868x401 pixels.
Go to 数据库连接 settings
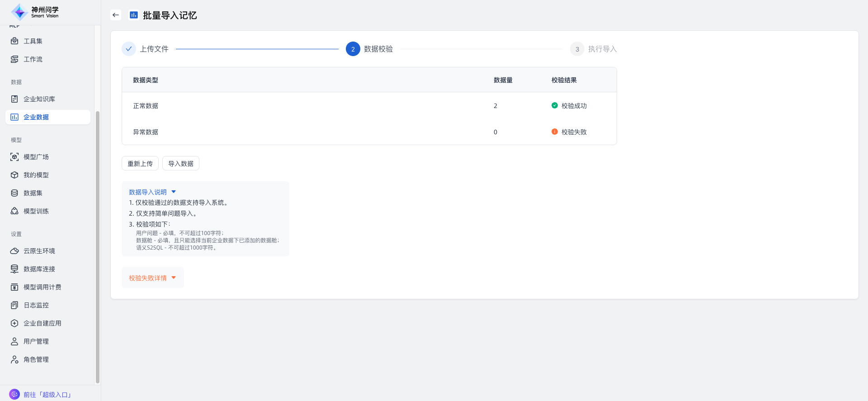pyautogui.click(x=39, y=269)
